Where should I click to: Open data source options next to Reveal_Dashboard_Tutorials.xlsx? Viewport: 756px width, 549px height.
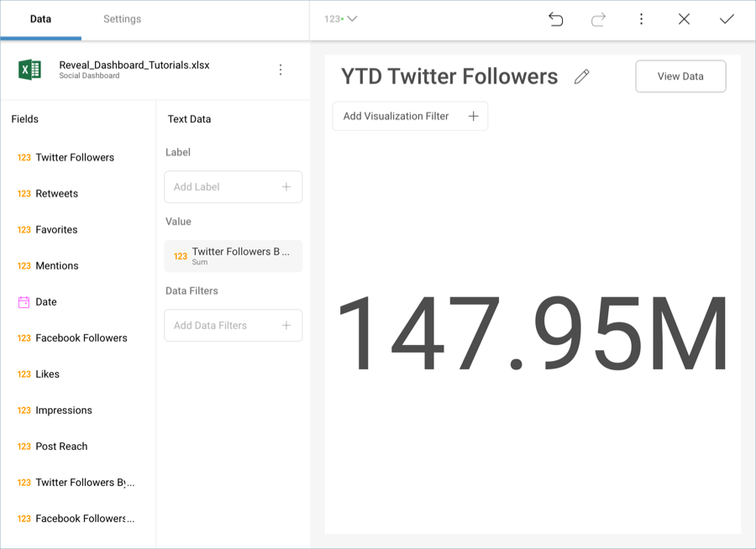tap(281, 70)
